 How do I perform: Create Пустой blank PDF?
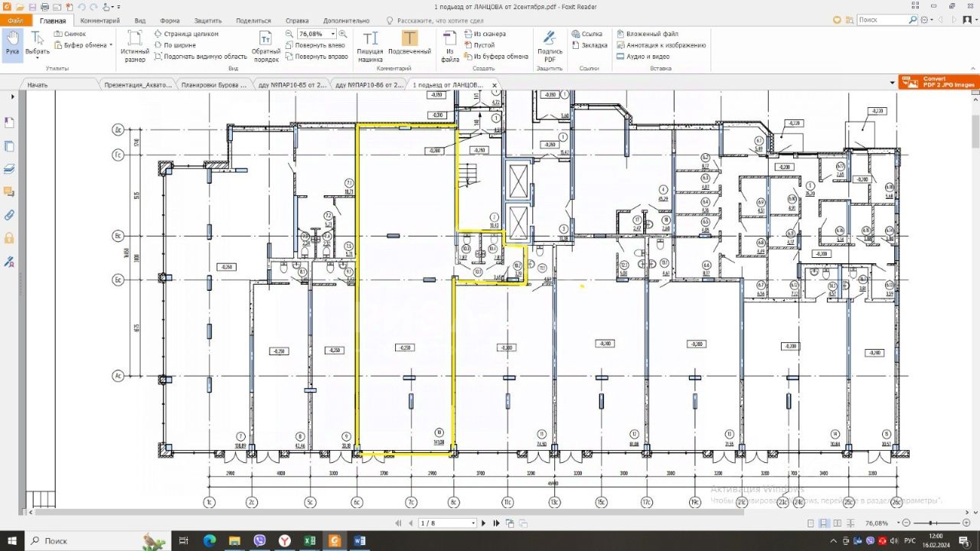(479, 45)
